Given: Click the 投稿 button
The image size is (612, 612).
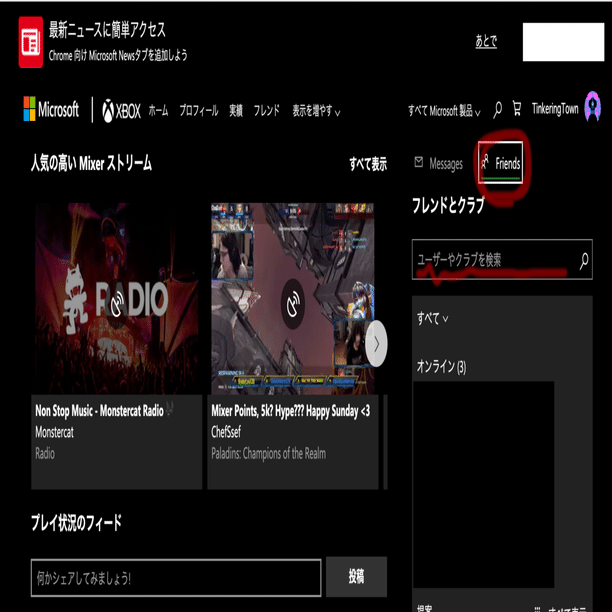Looking at the screenshot, I should point(356,576).
